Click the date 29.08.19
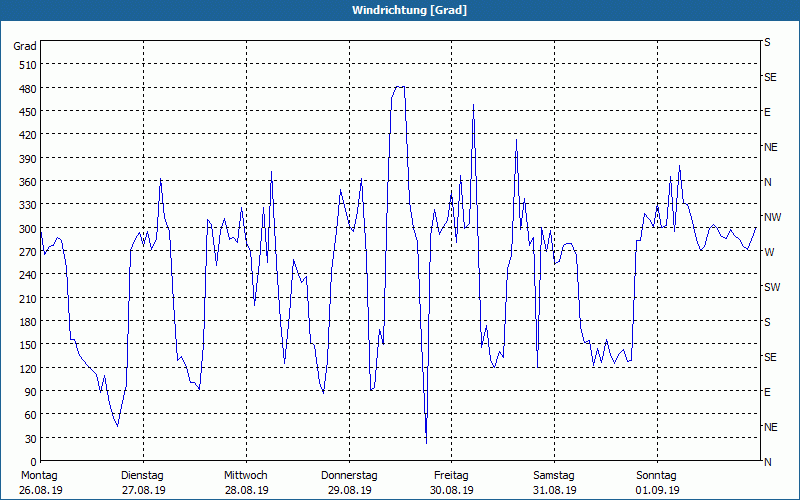 point(349,491)
